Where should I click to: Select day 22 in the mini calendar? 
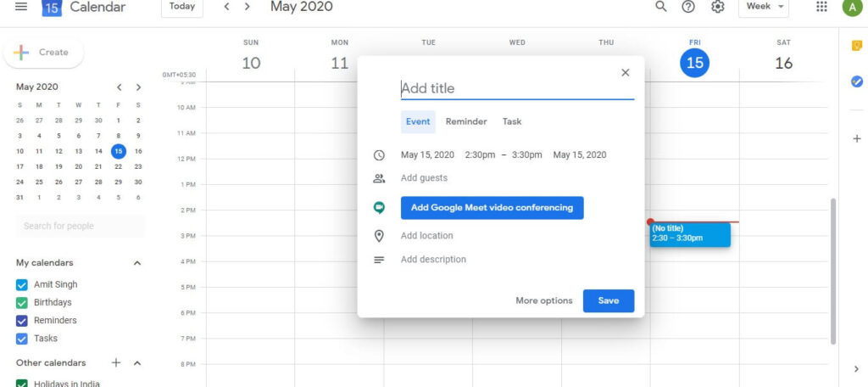118,167
